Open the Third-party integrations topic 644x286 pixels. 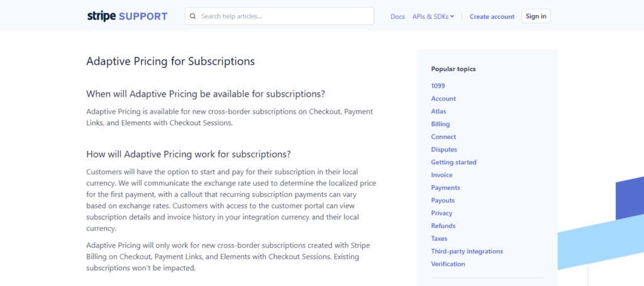tap(467, 251)
